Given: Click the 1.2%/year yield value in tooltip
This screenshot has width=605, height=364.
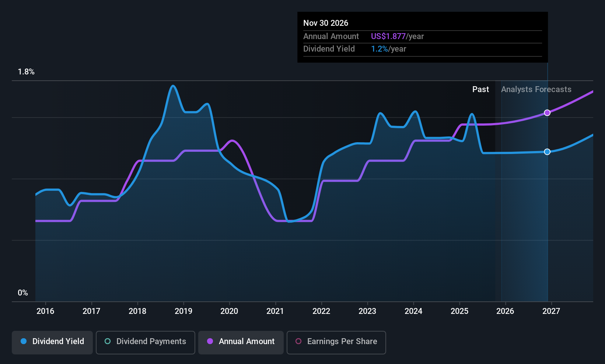Looking at the screenshot, I should click(x=388, y=49).
